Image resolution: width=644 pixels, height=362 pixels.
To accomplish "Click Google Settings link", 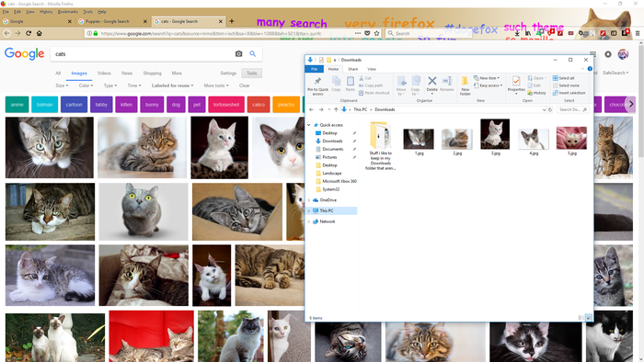I will (228, 74).
